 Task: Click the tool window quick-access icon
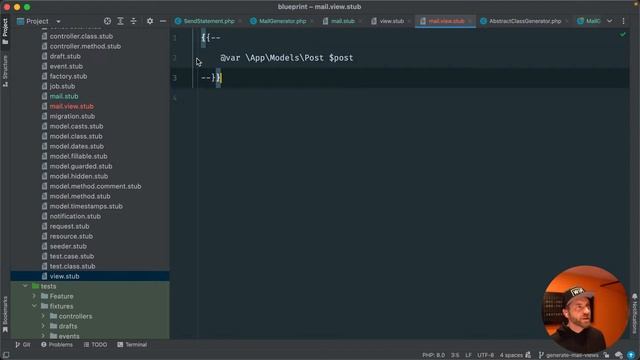click(x=6, y=355)
